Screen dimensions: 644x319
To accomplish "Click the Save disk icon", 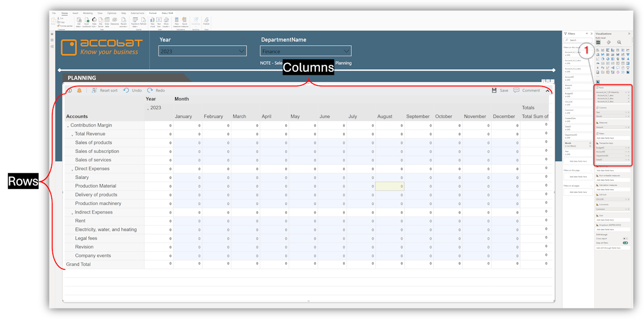I will 494,90.
